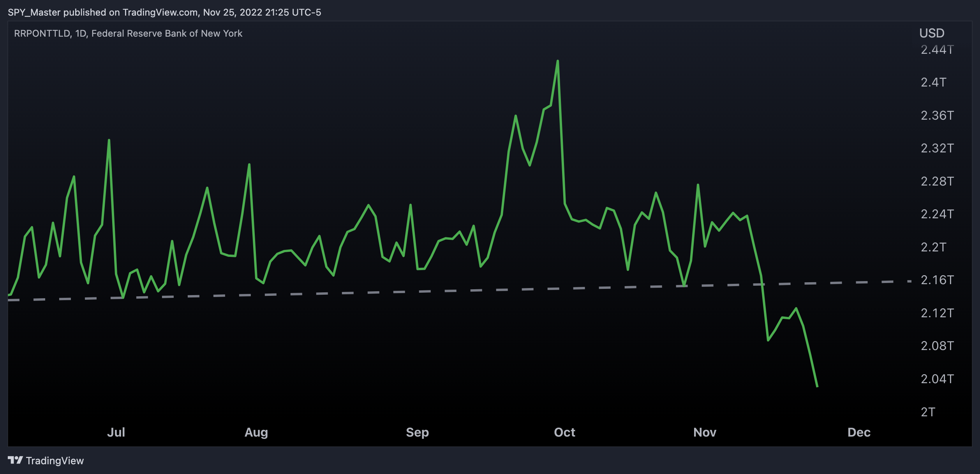
Task: Click the TradingView logo icon
Action: point(16,460)
